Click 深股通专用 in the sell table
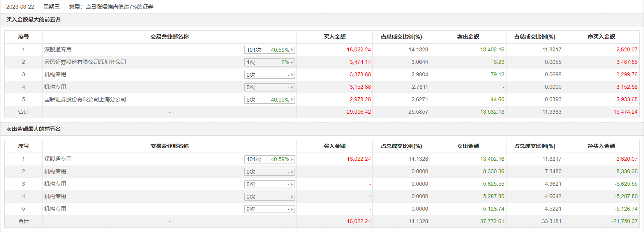Image resolution: width=644 pixels, height=232 pixels. click(58, 159)
